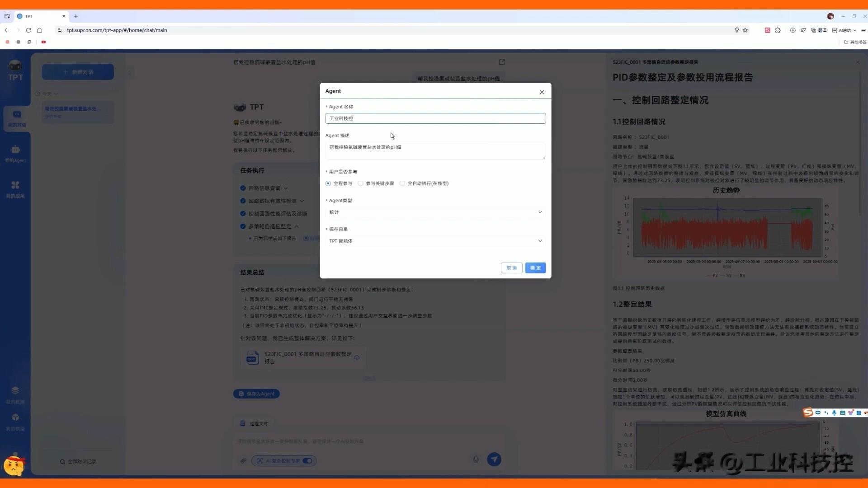
Task: Click the share icon beside chat title
Action: pyautogui.click(x=502, y=62)
